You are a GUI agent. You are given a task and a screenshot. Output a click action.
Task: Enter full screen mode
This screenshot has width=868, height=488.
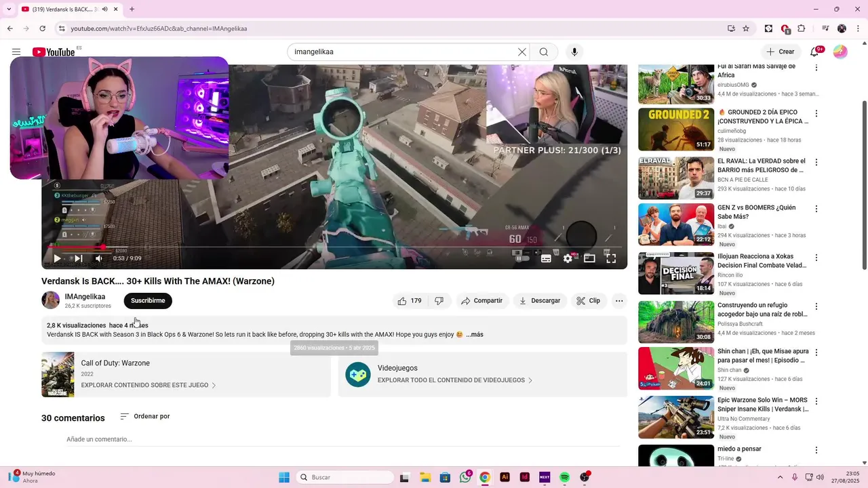pos(611,258)
